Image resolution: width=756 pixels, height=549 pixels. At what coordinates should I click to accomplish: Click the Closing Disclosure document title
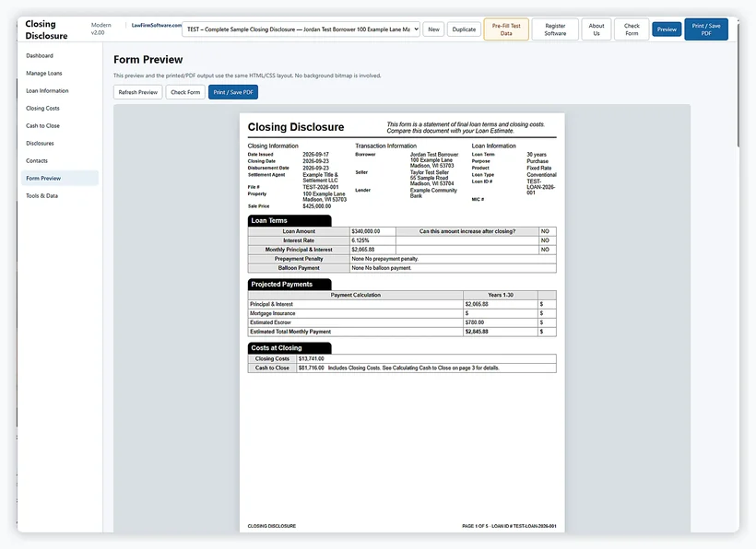click(296, 127)
